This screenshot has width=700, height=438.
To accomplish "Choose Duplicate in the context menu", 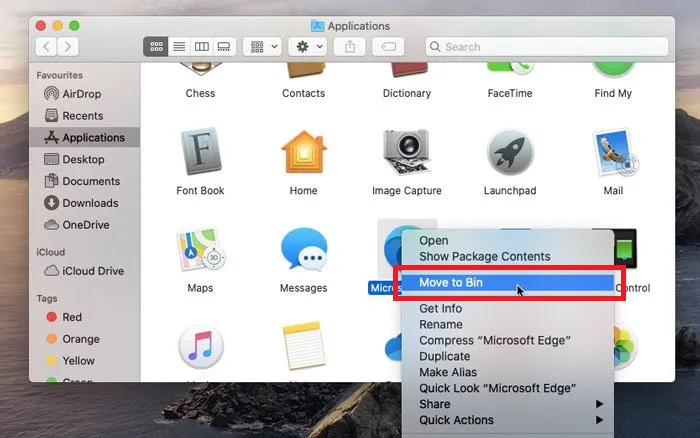I will pyautogui.click(x=508, y=356).
